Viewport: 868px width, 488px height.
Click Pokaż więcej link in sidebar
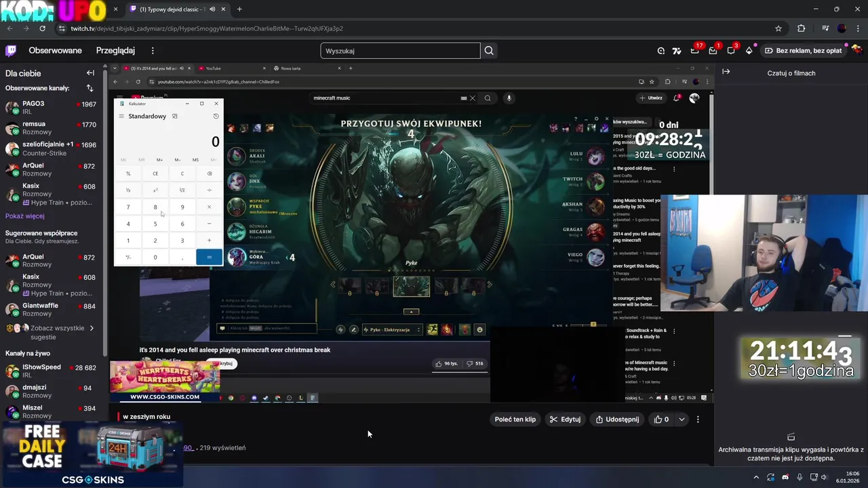[25, 216]
